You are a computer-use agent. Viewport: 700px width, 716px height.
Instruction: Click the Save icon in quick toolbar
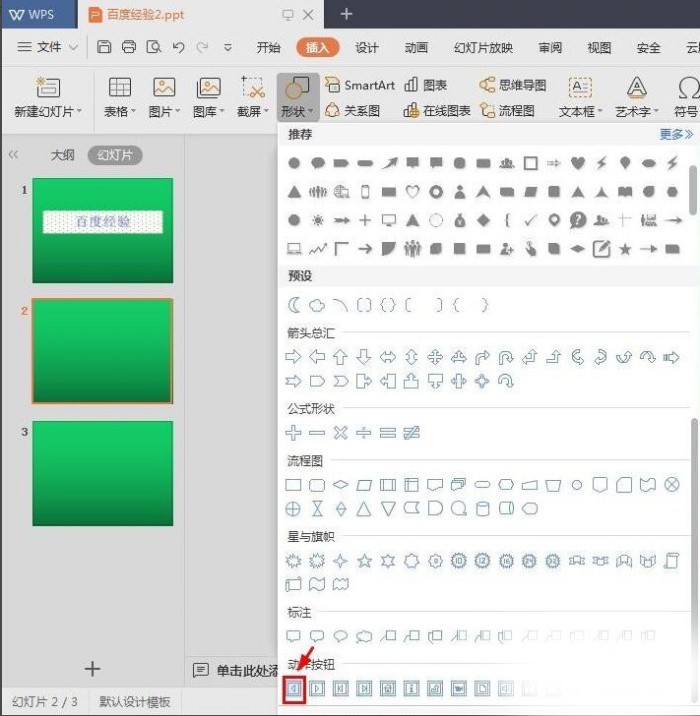point(104,47)
